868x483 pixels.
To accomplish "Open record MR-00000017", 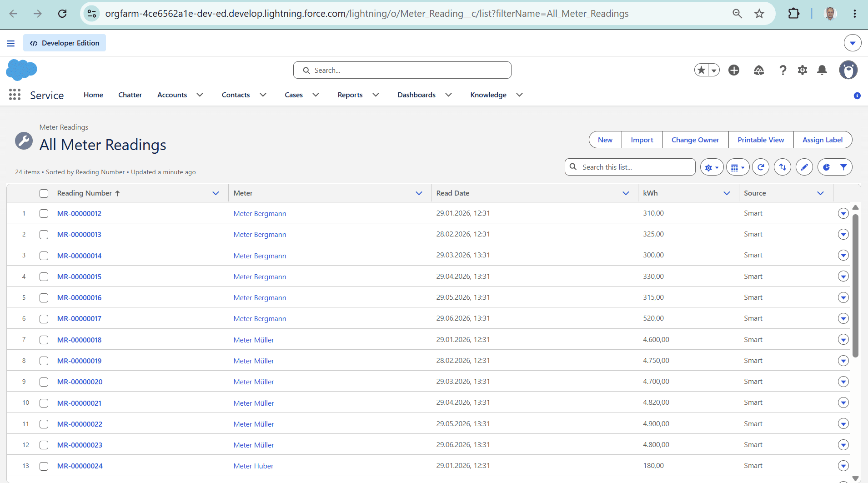I will point(79,319).
